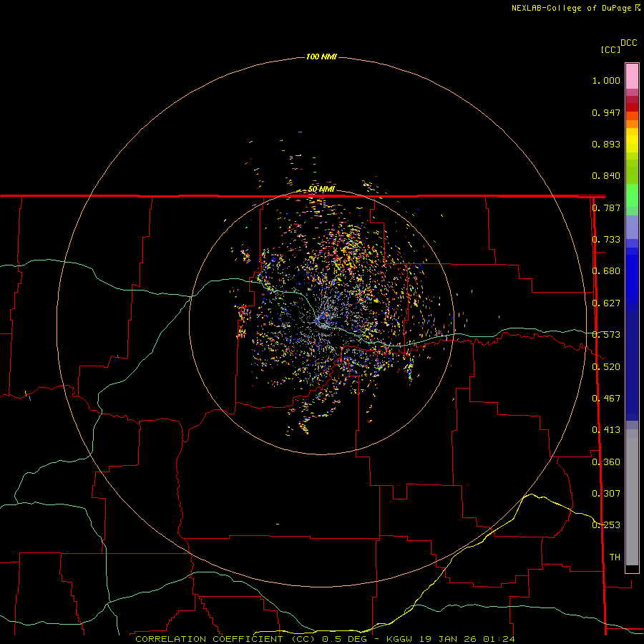Click the 0.413 color scale value
644x644 pixels.
(606, 430)
